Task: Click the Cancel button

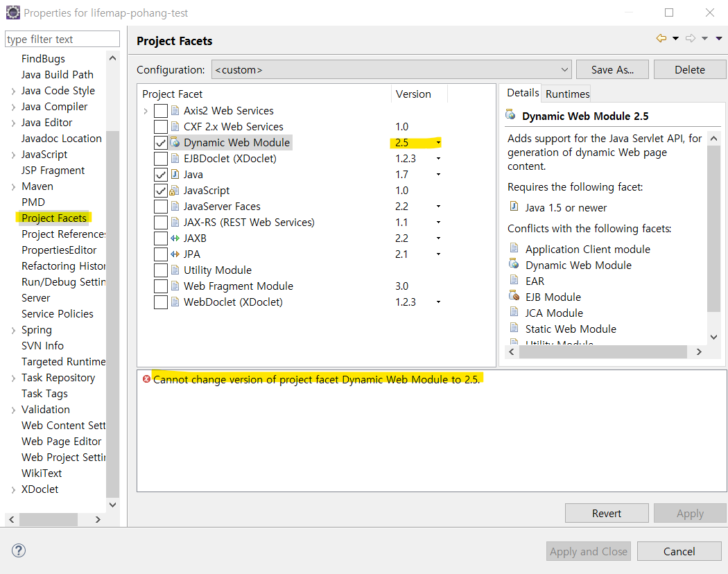Action: [679, 551]
